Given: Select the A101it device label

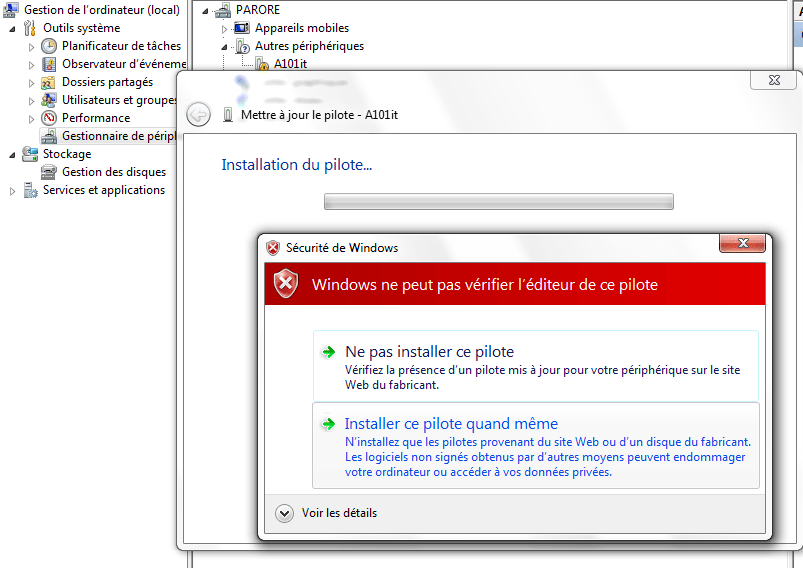Looking at the screenshot, I should pyautogui.click(x=290, y=64).
